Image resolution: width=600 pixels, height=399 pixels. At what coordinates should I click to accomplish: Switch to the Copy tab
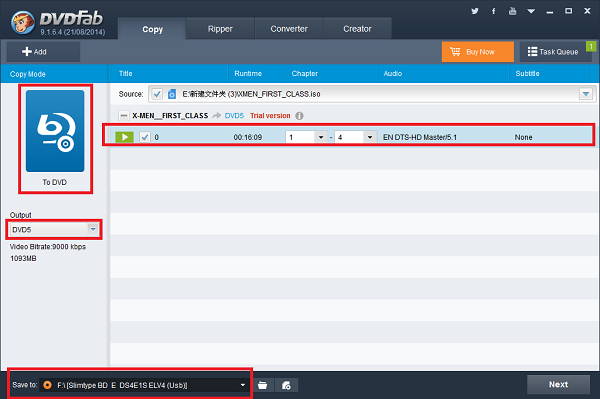(152, 29)
